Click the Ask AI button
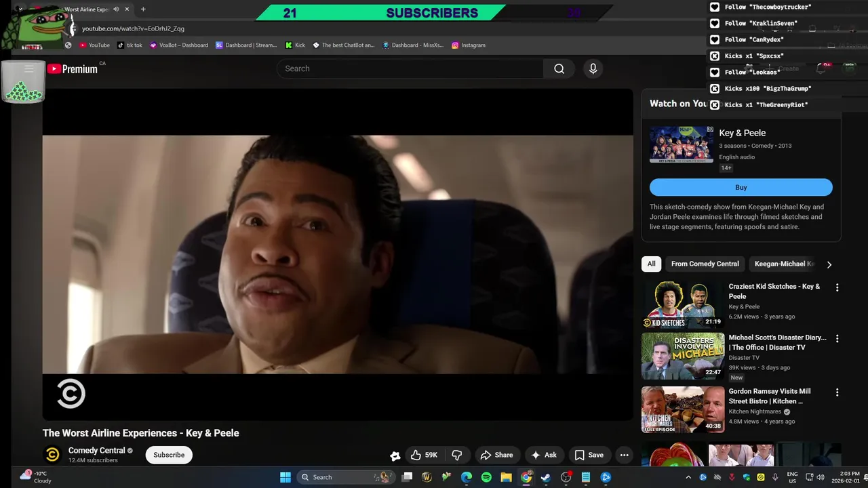This screenshot has width=868, height=488. tap(544, 455)
